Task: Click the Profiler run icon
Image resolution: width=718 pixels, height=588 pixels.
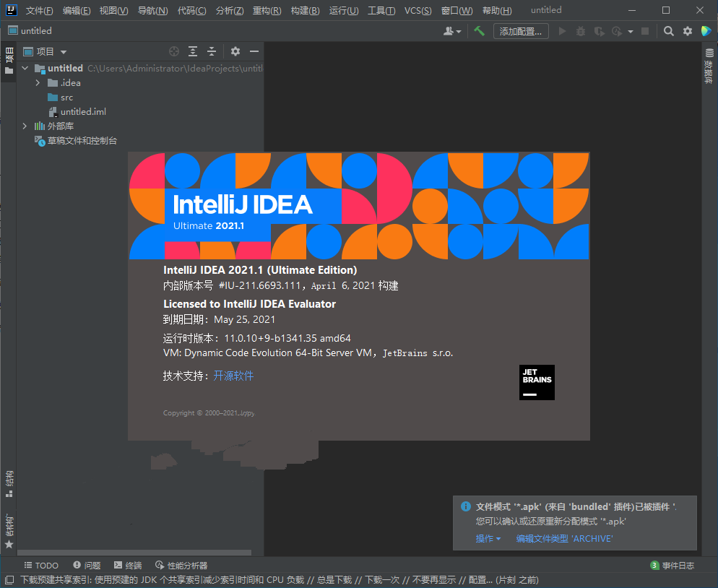Action: (618, 31)
